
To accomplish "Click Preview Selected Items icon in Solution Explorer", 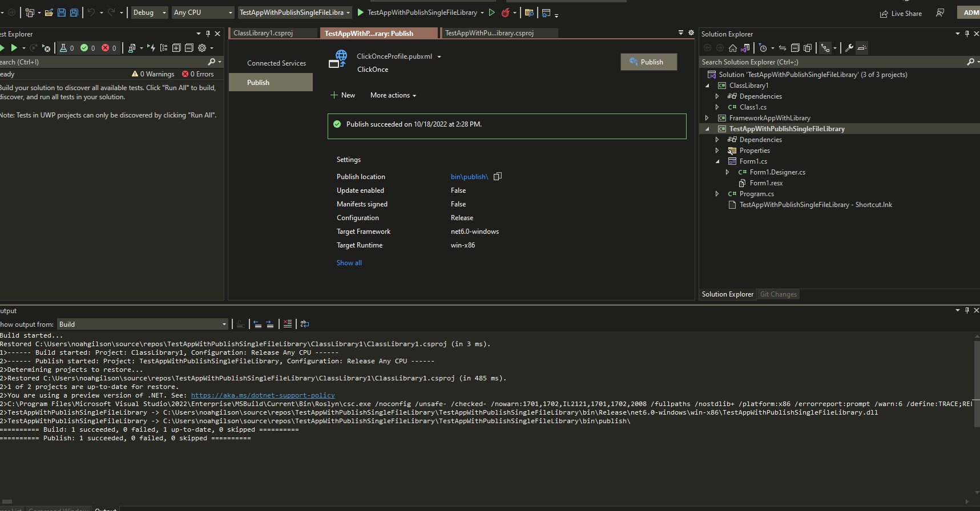I will click(862, 48).
